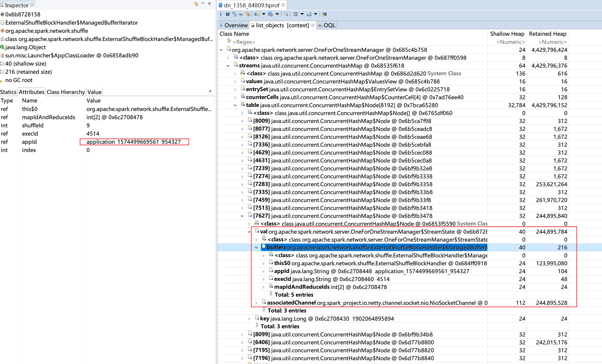Click the OQL editor toolbar icon

tap(241, 14)
